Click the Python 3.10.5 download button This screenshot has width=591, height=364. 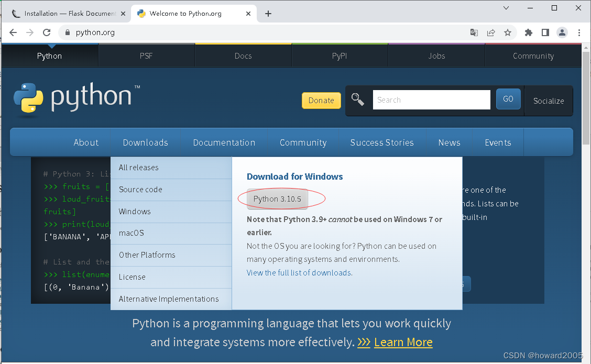pyautogui.click(x=277, y=199)
